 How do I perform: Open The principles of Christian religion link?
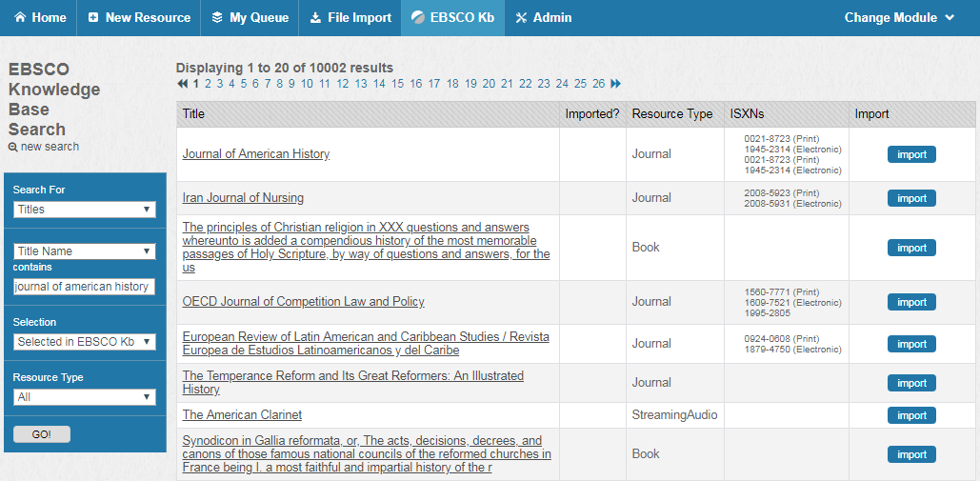pos(367,248)
